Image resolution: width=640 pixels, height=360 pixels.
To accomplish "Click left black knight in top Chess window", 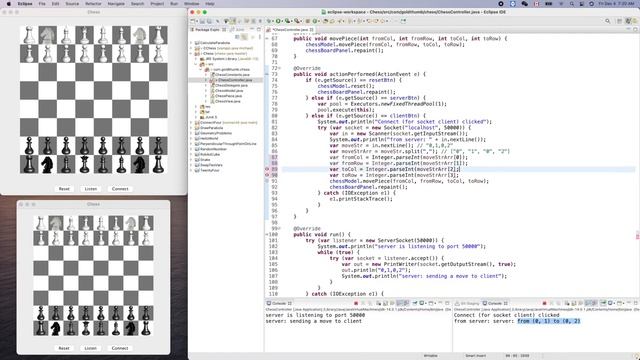I will pos(47,164).
